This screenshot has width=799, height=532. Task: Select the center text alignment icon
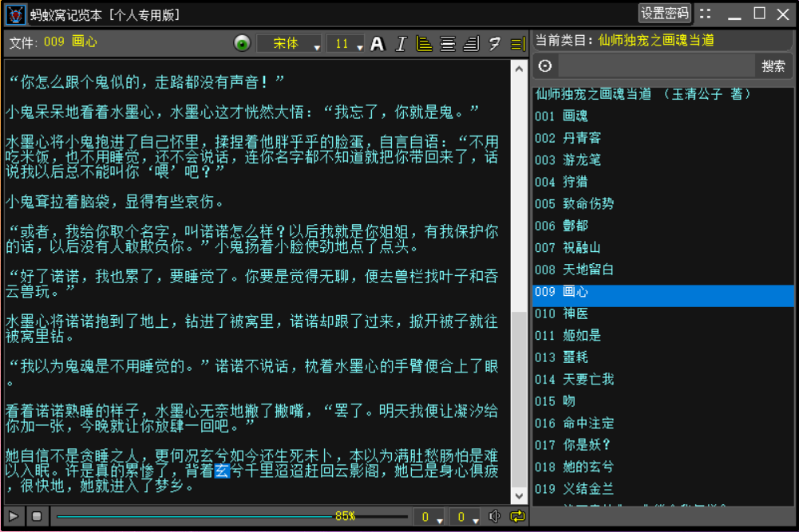click(447, 44)
